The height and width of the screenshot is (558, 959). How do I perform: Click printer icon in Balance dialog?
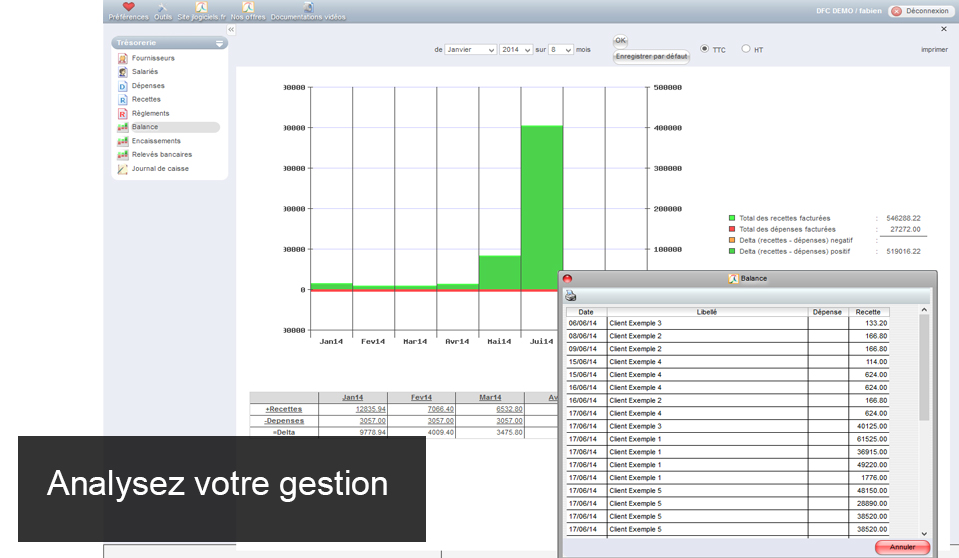click(571, 296)
